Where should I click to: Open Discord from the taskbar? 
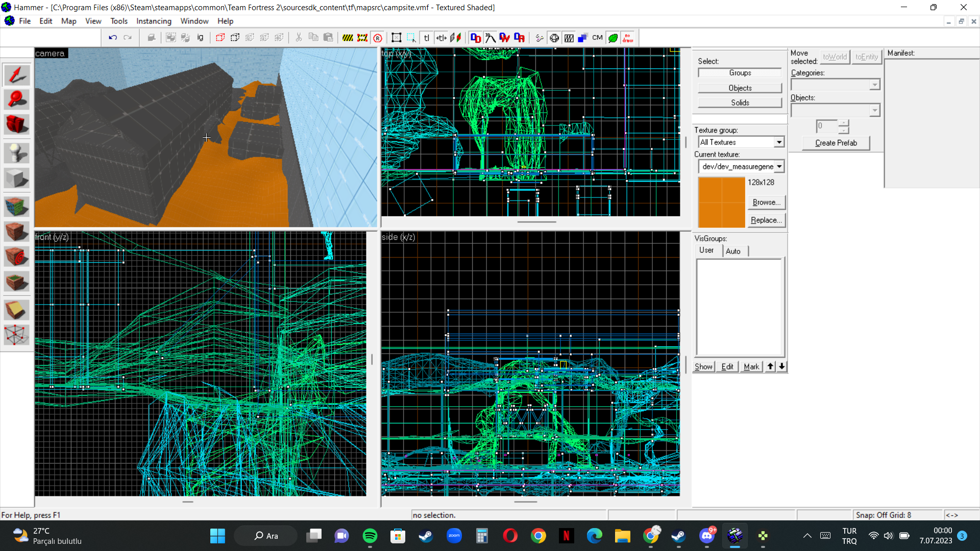click(707, 536)
